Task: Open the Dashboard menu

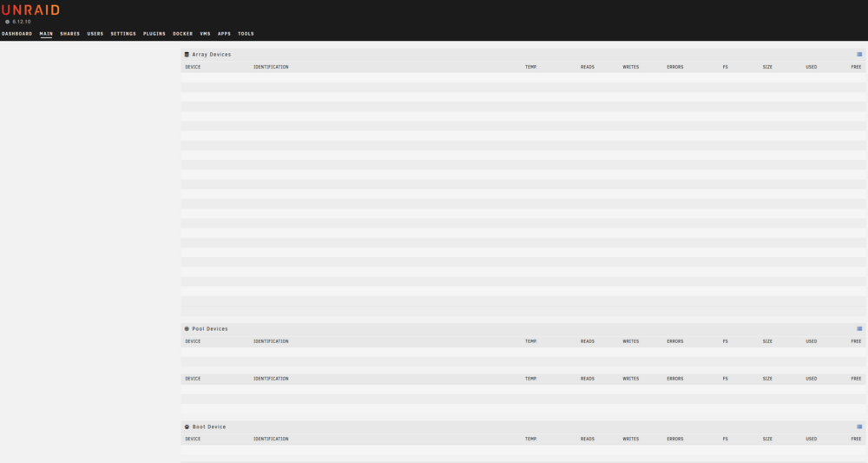Action: click(16, 34)
